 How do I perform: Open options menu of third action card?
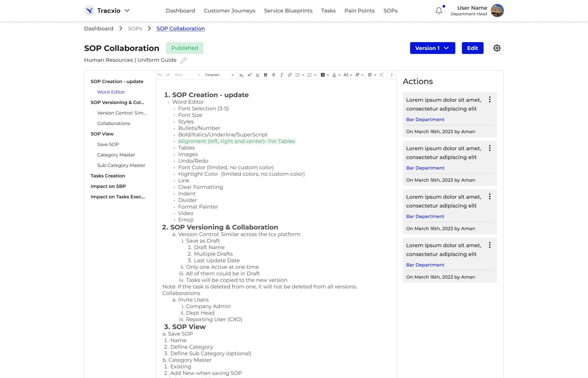[490, 197]
